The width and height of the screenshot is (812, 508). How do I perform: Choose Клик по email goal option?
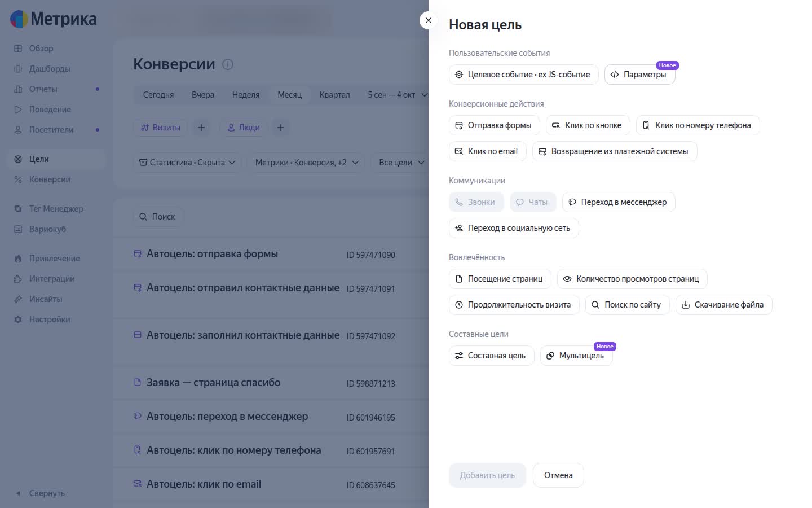pyautogui.click(x=487, y=151)
